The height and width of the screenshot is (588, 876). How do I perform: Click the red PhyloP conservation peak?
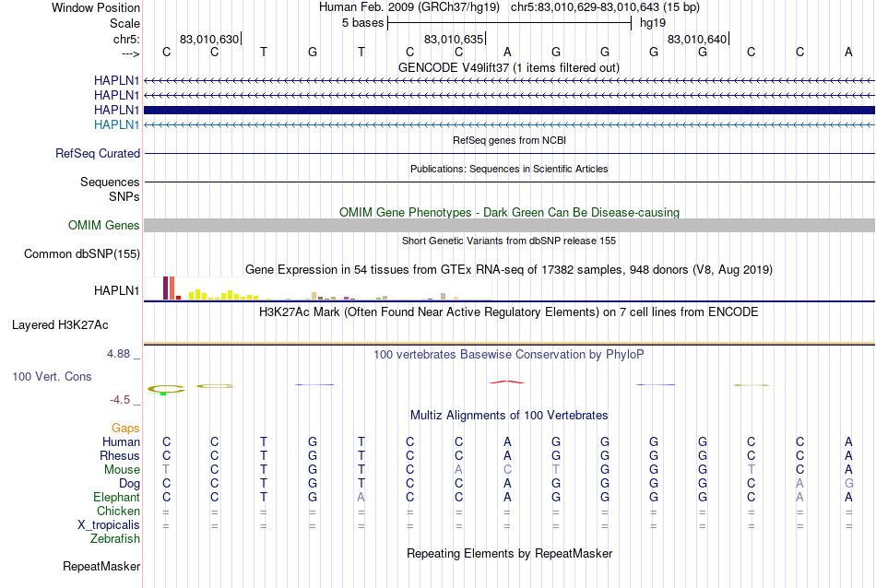point(507,382)
